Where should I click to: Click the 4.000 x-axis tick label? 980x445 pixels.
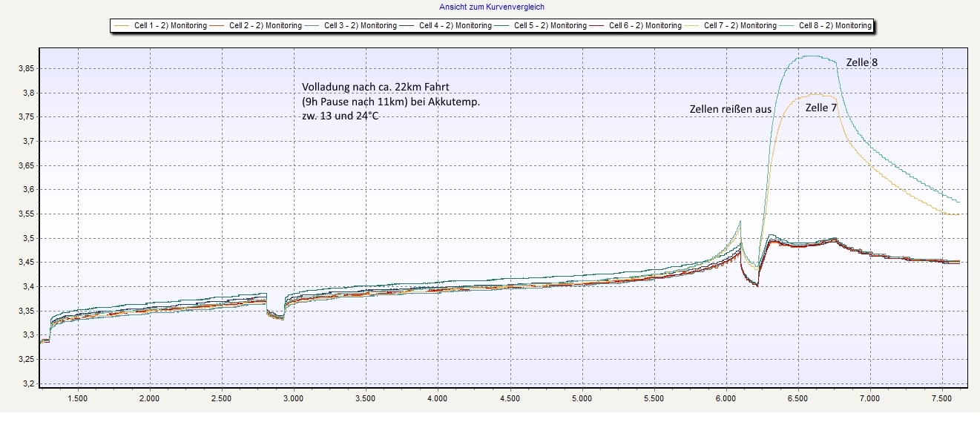[x=438, y=398]
